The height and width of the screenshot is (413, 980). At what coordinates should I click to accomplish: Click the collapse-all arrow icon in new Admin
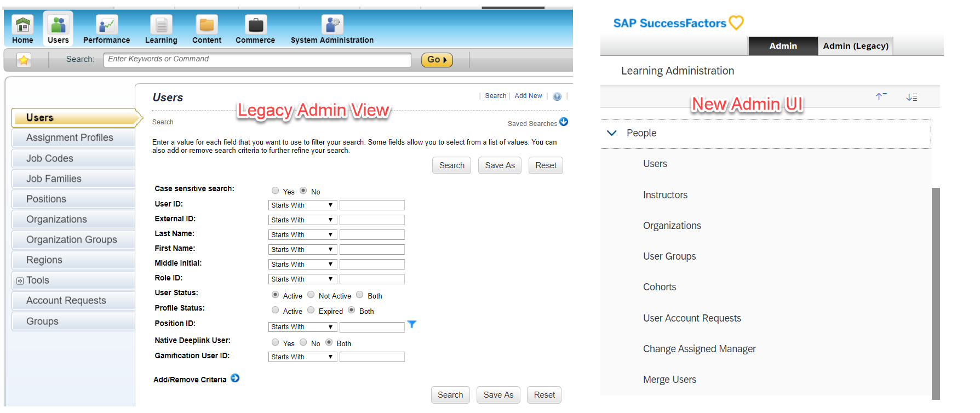coord(881,97)
